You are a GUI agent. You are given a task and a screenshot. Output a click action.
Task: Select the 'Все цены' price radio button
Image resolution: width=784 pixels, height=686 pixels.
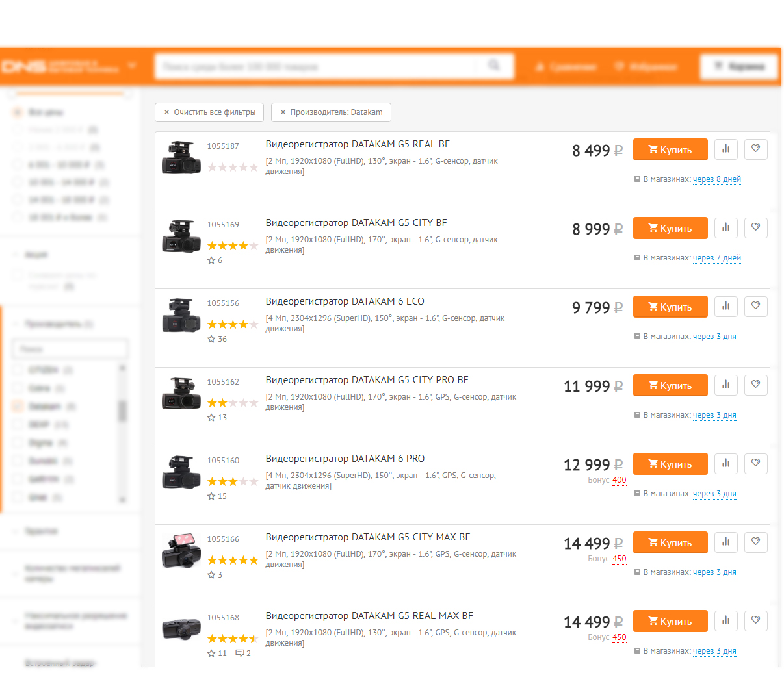point(18,112)
